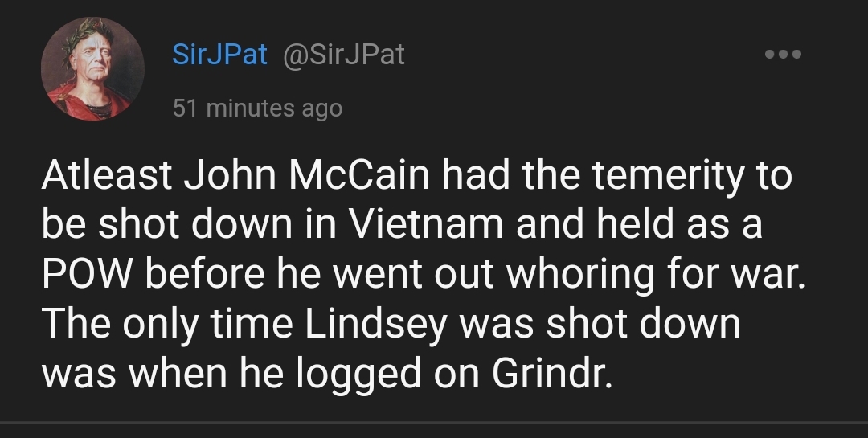Screen dimensions: 868x438
Task: Click the word 'temerity' in the post
Action: point(668,176)
